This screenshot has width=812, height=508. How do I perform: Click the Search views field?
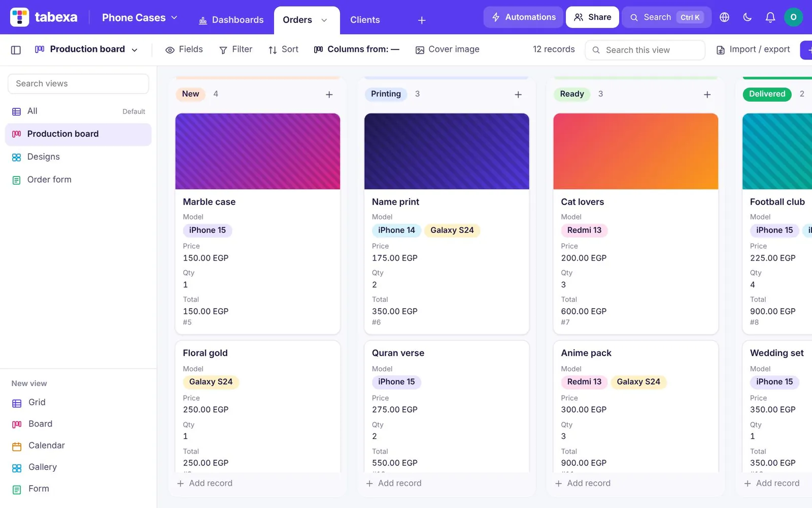point(78,84)
